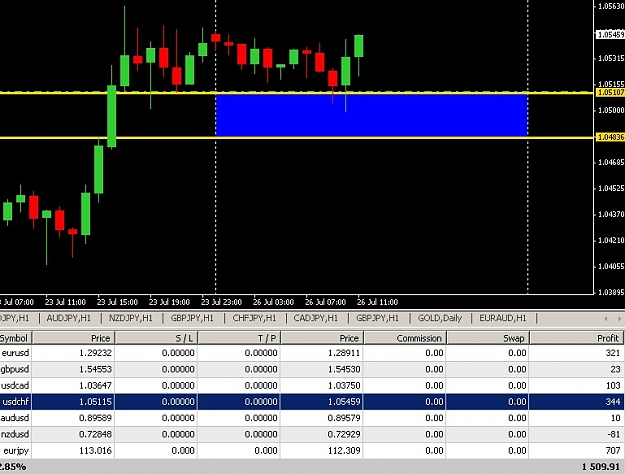Select the gbpusd trade row

coord(312,369)
